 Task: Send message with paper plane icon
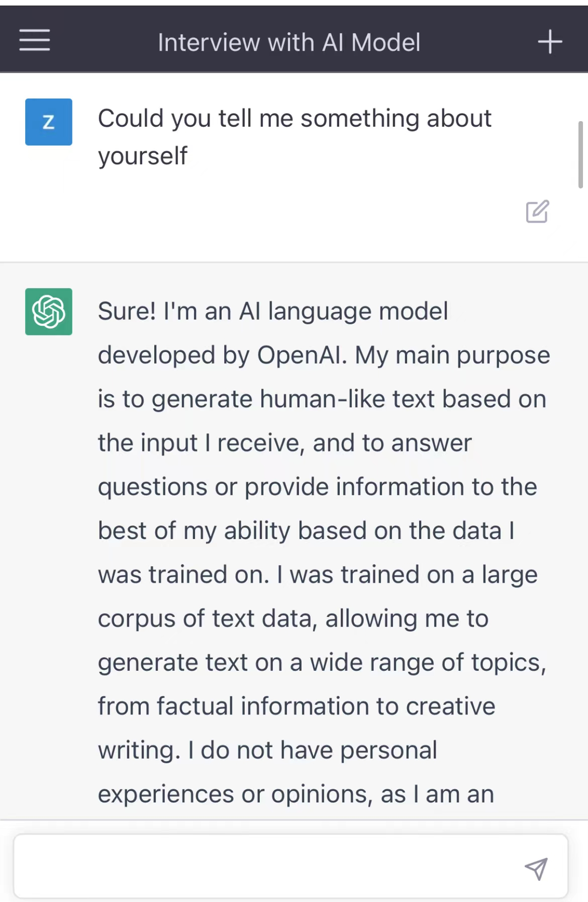[x=536, y=868]
